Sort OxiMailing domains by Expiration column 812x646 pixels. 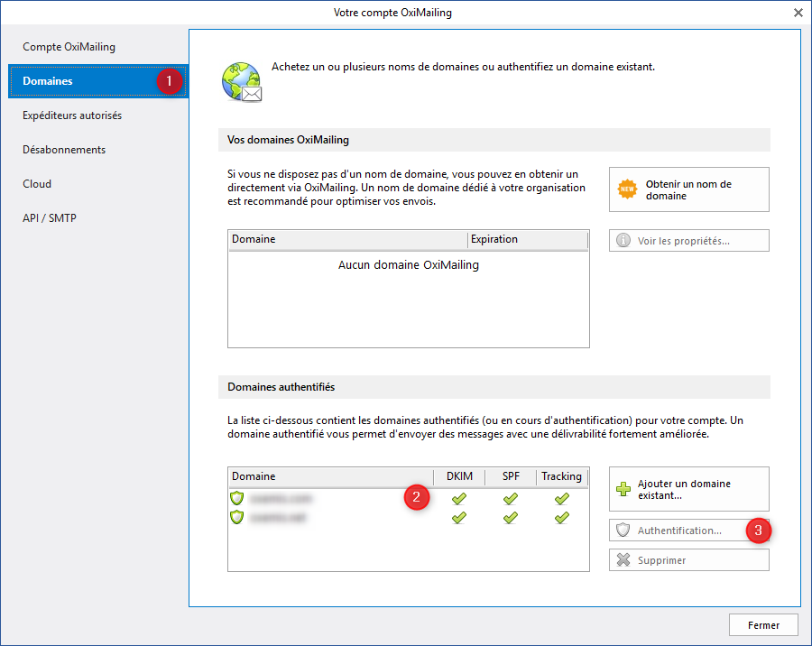click(528, 239)
